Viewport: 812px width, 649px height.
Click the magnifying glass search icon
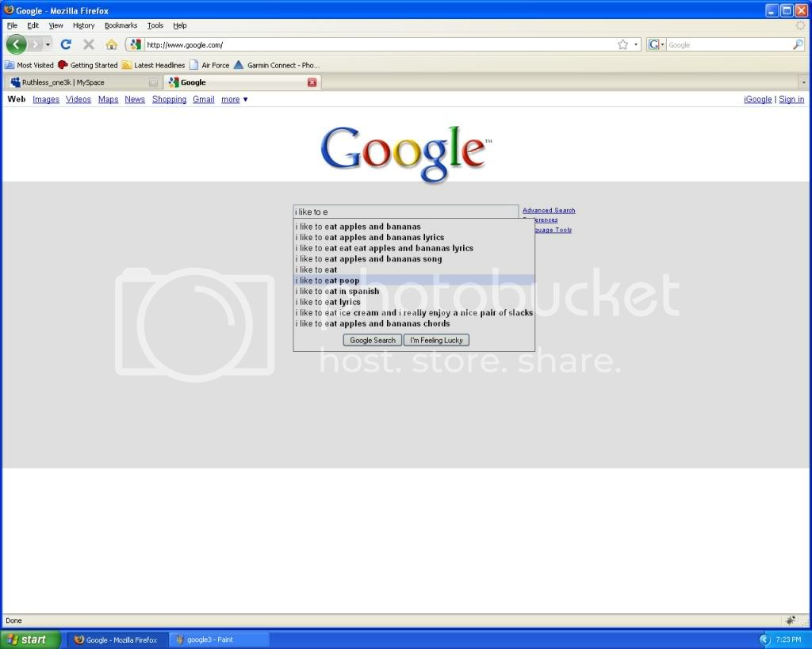pyautogui.click(x=798, y=44)
